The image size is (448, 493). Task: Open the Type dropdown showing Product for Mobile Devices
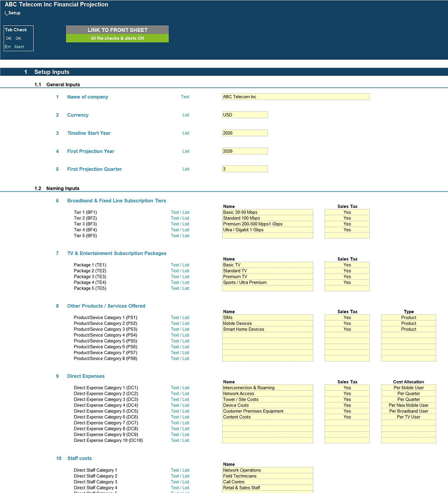(408, 323)
